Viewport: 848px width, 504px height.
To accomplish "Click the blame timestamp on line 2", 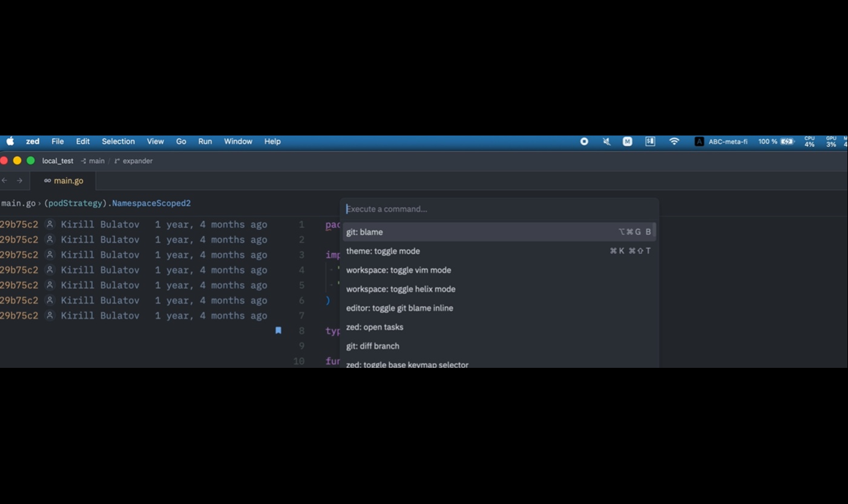I will 211,240.
